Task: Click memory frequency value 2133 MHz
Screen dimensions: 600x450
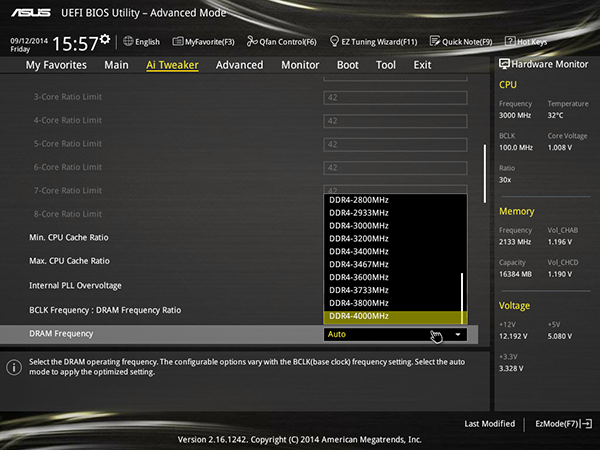Action: click(x=515, y=242)
